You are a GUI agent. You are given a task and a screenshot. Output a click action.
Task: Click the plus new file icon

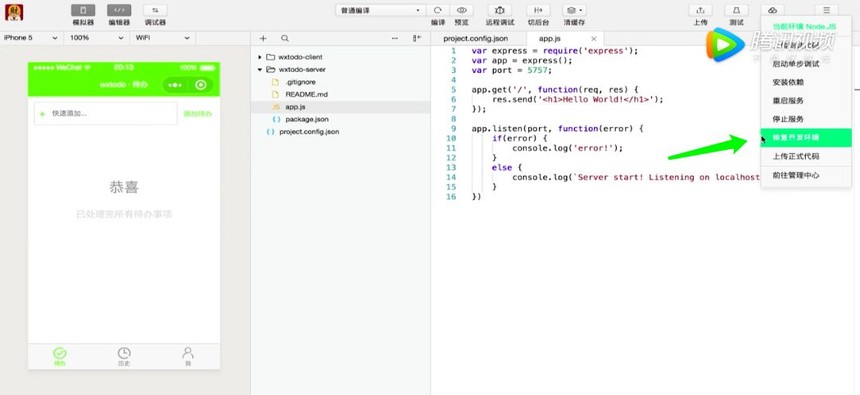(x=263, y=38)
